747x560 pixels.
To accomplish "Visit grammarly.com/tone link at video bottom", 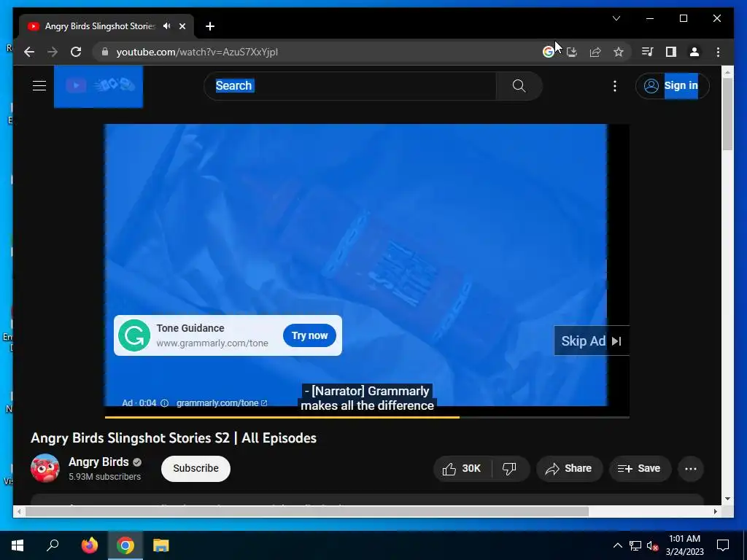I will [222, 402].
